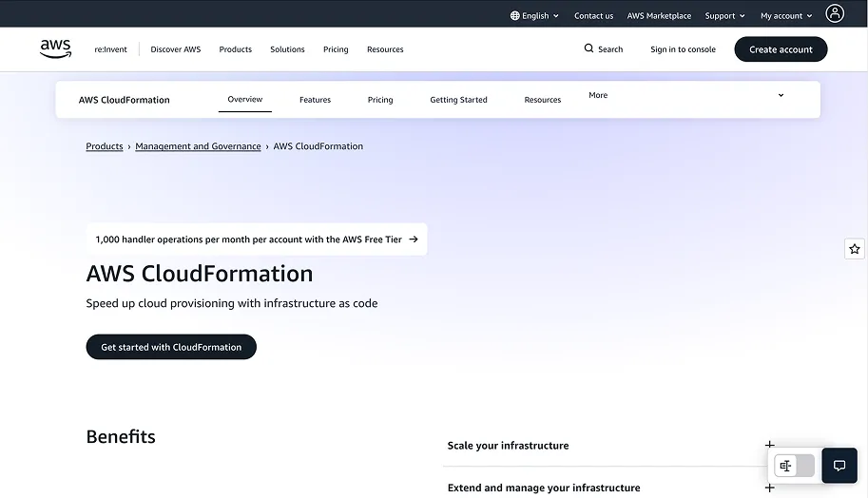The height and width of the screenshot is (498, 868).
Task: Open the English language dropdown
Action: tap(534, 15)
